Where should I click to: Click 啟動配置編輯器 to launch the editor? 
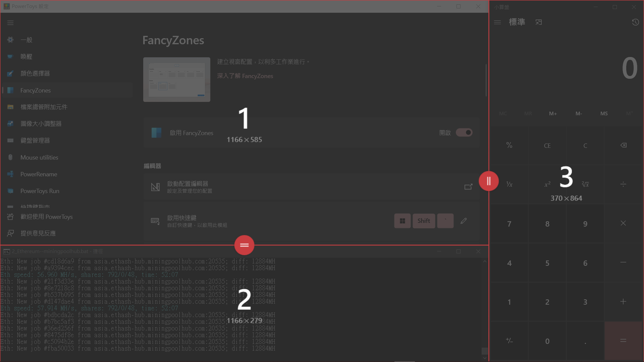click(311, 187)
